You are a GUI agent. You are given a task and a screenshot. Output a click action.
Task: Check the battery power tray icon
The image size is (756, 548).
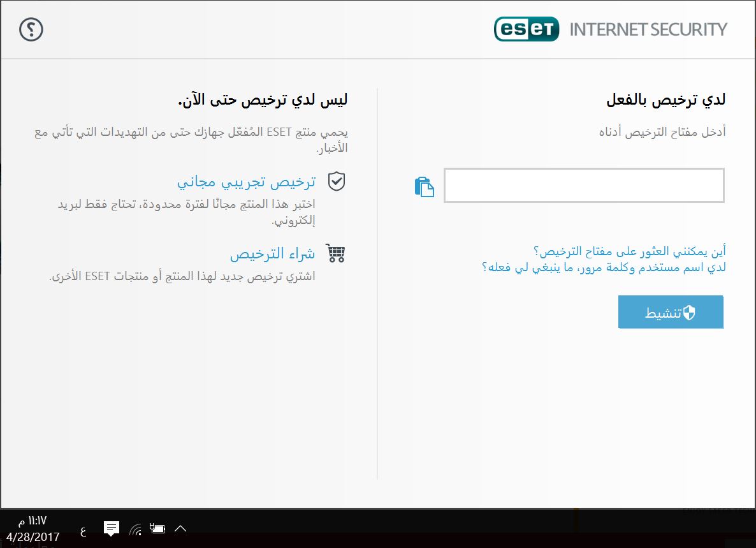[157, 529]
